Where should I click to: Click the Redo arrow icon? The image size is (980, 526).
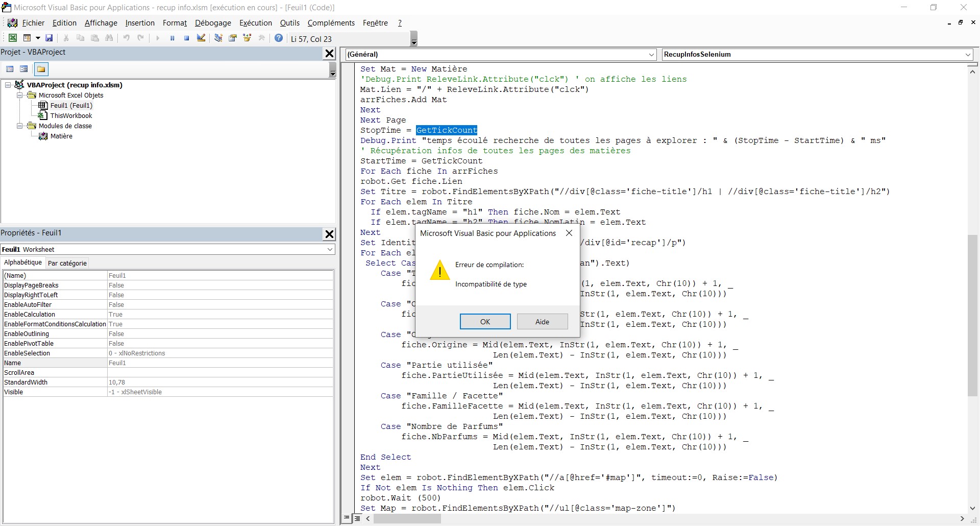coord(140,38)
